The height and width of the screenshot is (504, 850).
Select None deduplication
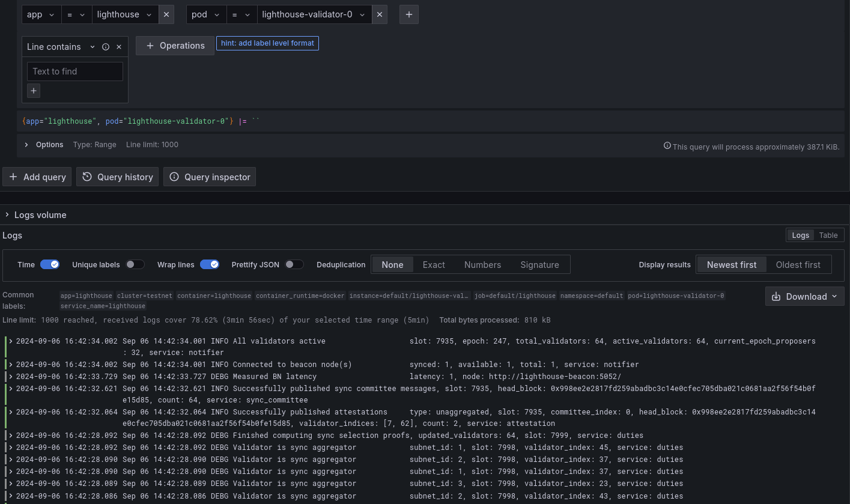point(392,265)
